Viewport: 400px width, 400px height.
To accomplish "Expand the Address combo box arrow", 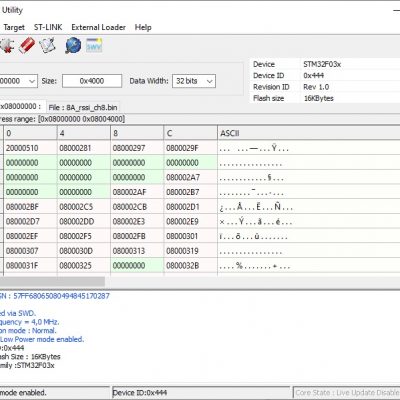I will [x=32, y=81].
